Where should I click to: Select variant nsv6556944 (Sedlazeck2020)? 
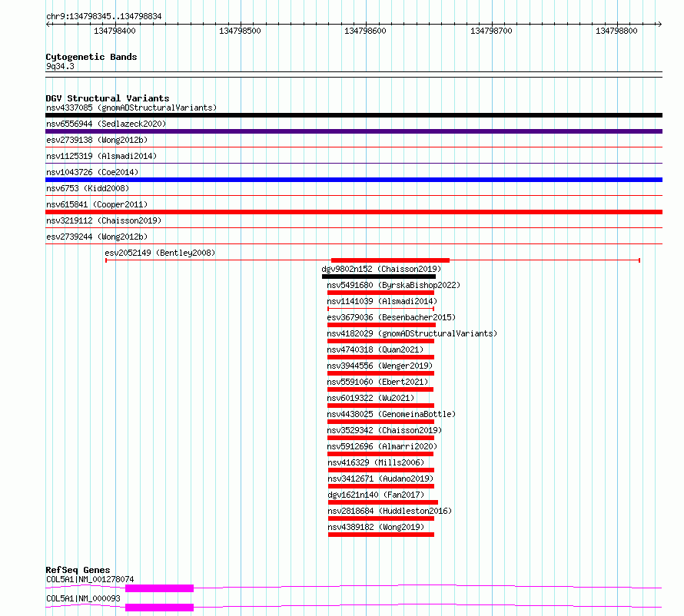coord(106,124)
